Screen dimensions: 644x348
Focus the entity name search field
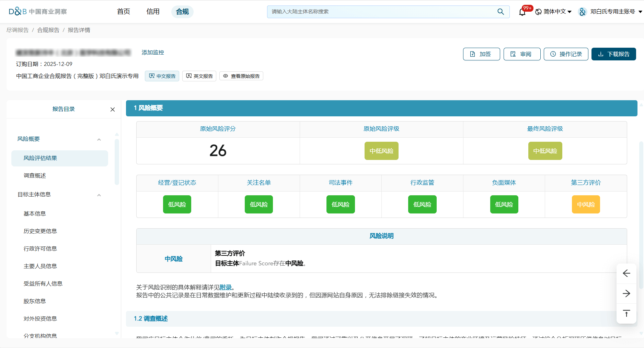point(381,12)
